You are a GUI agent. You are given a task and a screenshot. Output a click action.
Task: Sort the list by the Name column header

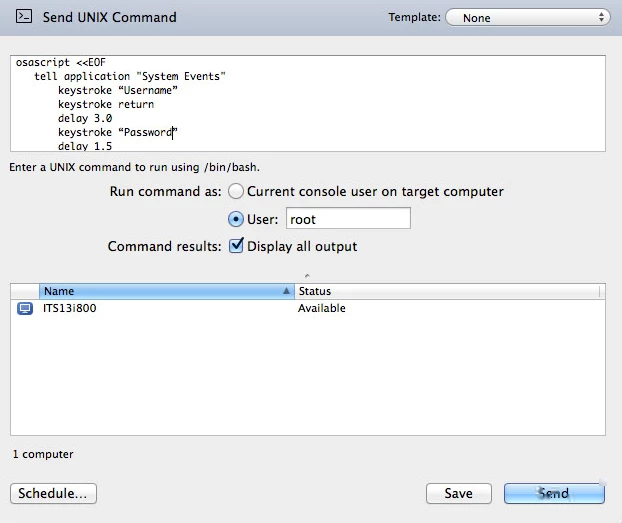(x=167, y=291)
